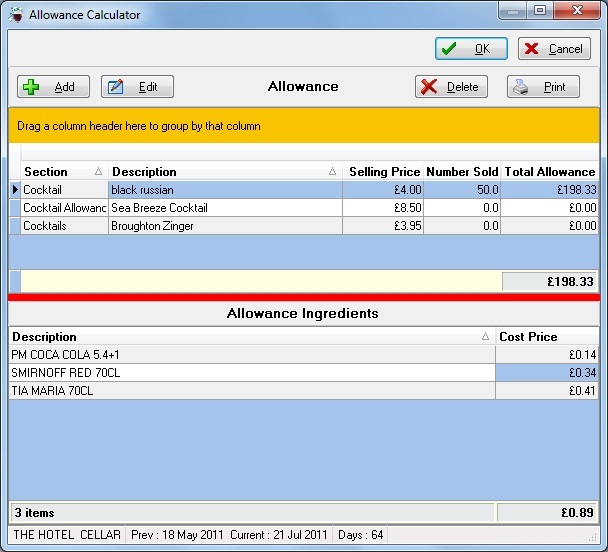608x552 pixels.
Task: Click the row indicator arrow for black russian
Action: coord(15,190)
